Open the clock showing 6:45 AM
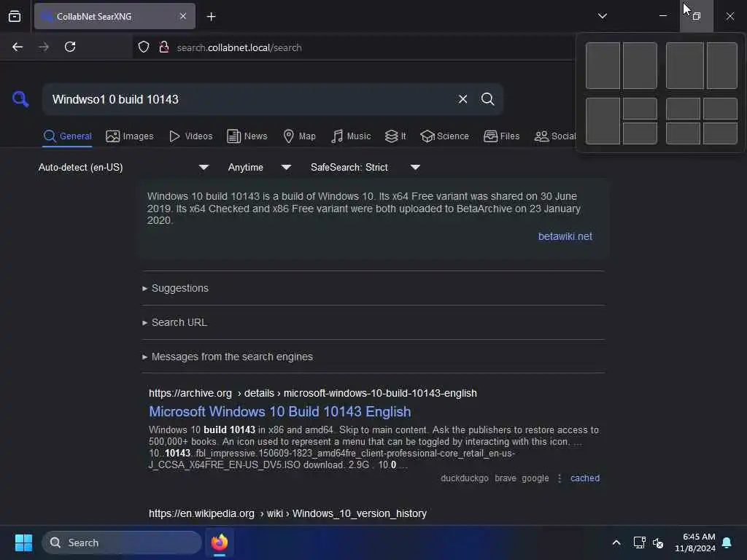This screenshot has width=747, height=560. click(695, 542)
